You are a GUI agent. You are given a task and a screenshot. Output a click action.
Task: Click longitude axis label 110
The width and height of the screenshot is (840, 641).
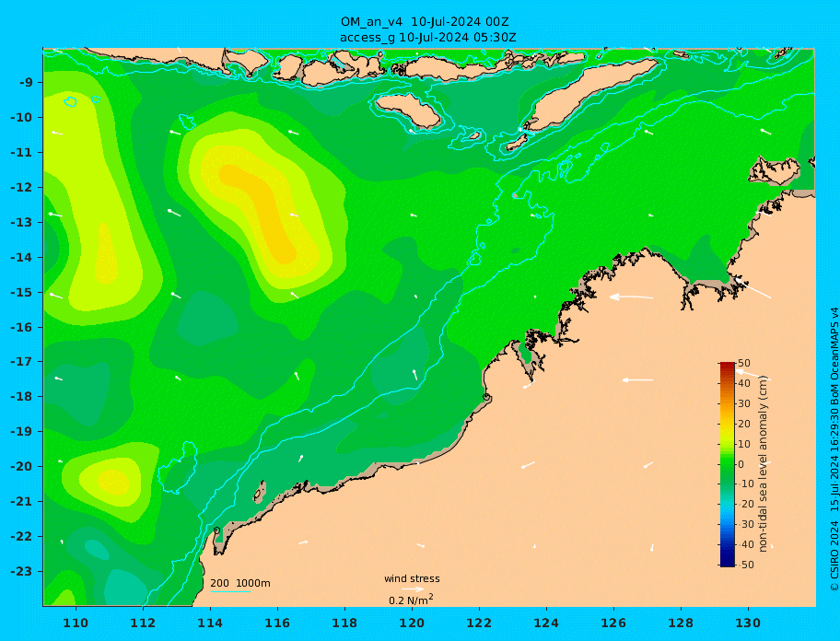tap(76, 623)
